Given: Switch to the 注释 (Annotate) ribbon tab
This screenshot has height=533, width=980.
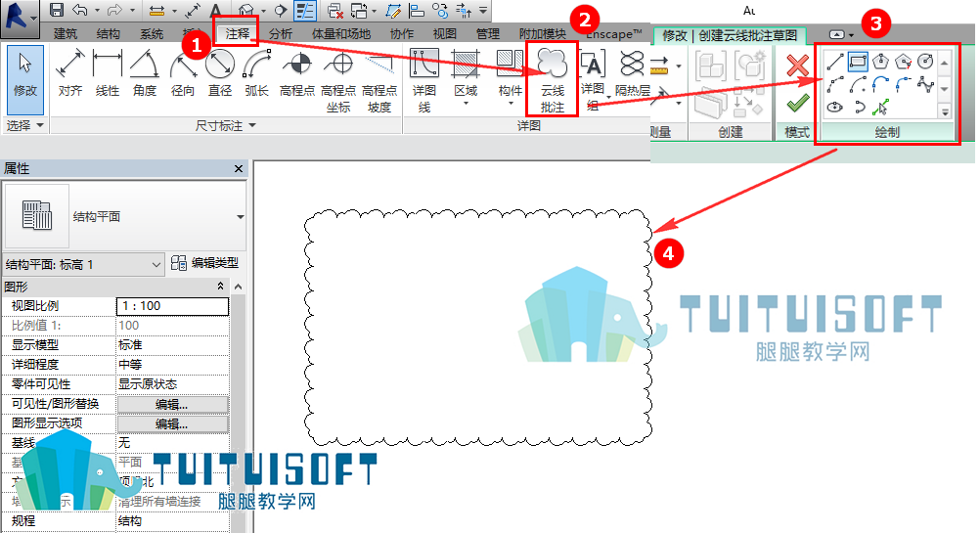Looking at the screenshot, I should tap(238, 34).
